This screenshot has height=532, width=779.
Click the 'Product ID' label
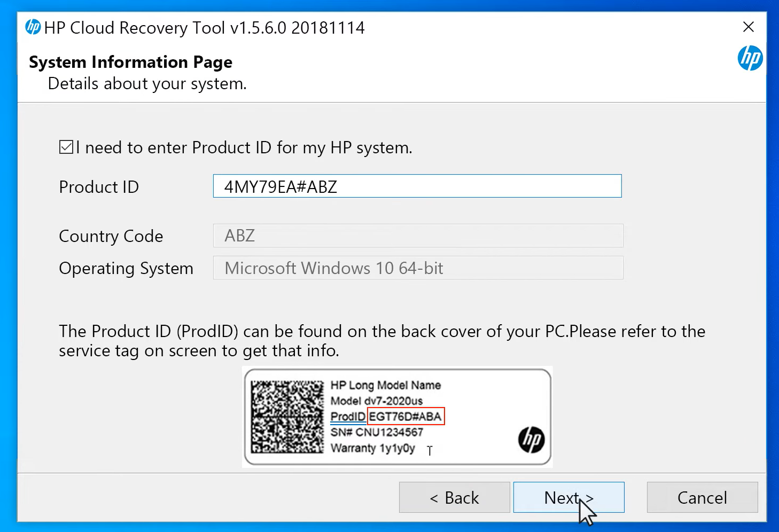click(99, 187)
